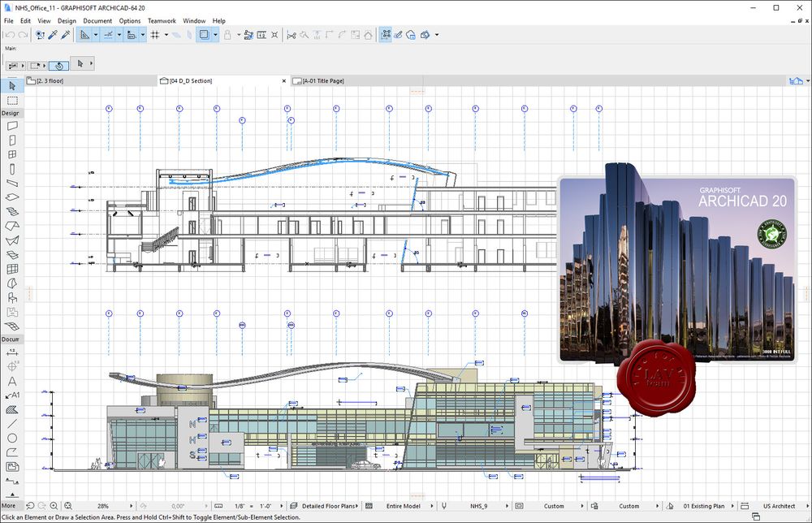The height and width of the screenshot is (523, 812).
Task: Choose the Morph tool
Action: (12, 283)
